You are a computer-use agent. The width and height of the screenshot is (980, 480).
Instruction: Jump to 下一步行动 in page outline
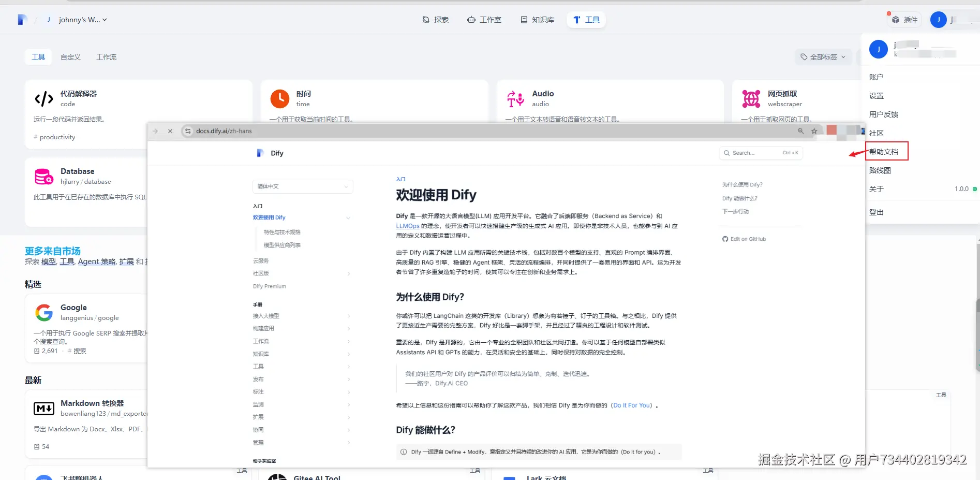[735, 211]
